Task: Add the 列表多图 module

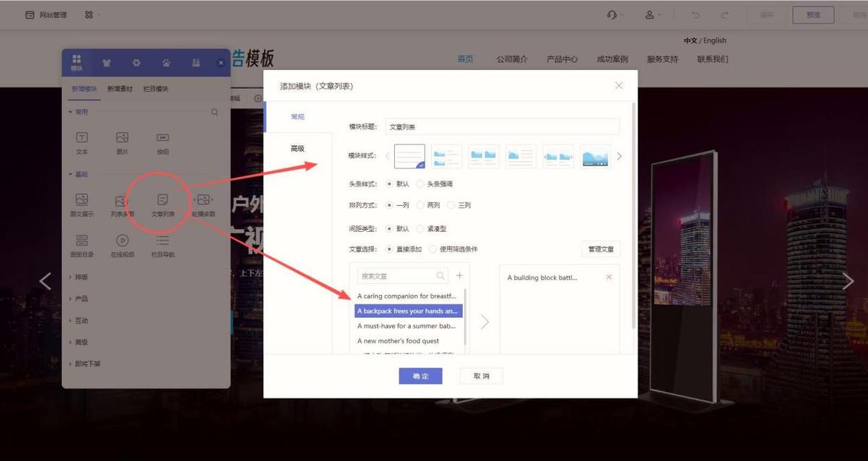Action: tap(122, 205)
